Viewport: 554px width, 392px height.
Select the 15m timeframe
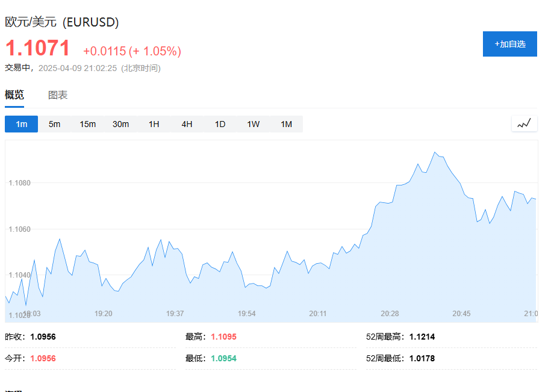pyautogui.click(x=88, y=124)
